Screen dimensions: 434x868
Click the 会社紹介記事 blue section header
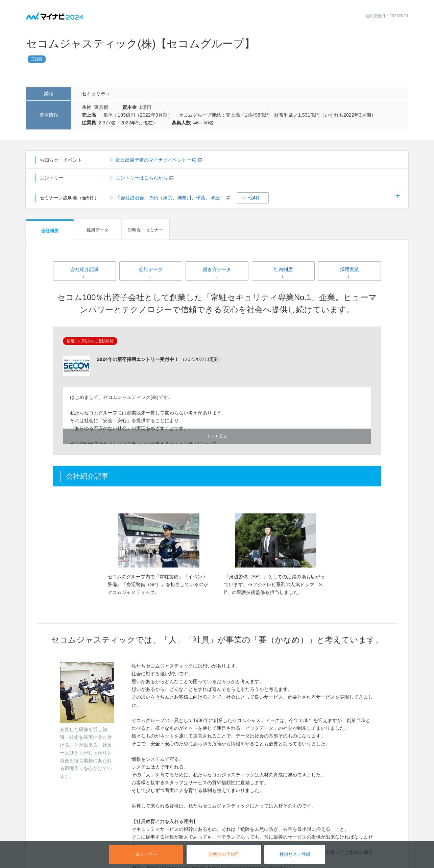coord(217,476)
